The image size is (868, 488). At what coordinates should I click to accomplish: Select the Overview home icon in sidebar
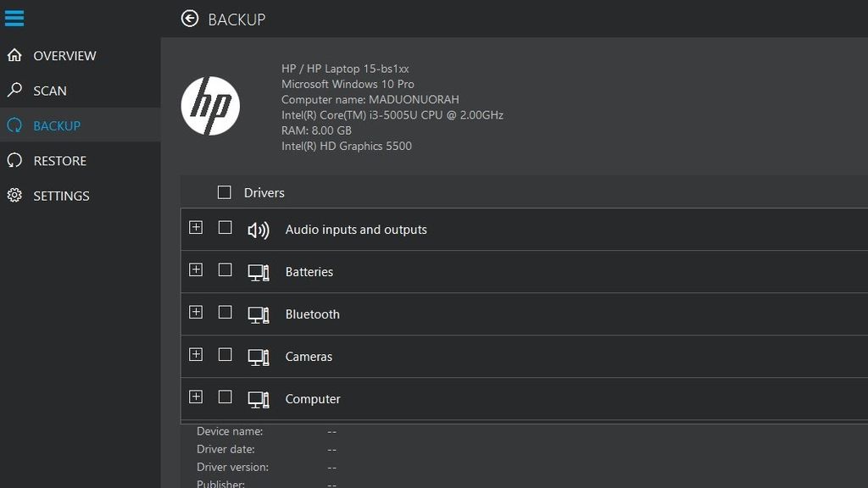13,55
